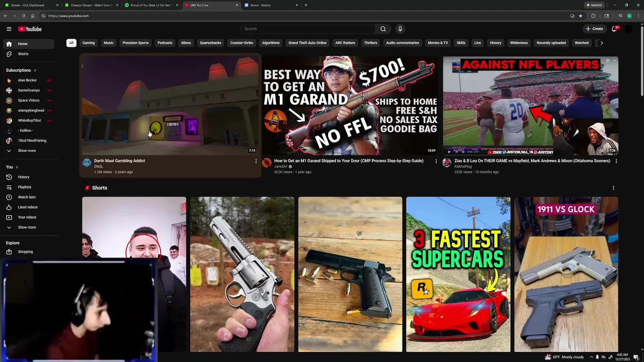Open JaredAF channel avatar
The image size is (644, 362).
(x=267, y=163)
